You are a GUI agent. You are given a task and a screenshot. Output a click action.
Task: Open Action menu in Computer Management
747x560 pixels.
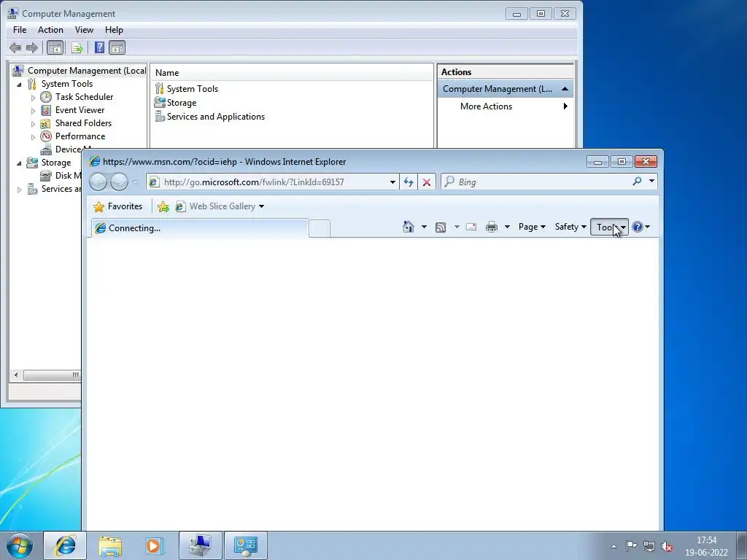click(x=50, y=29)
